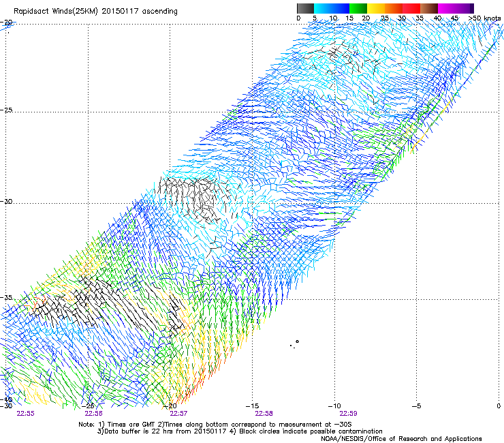
Task: Click the small black circle island marker
Action: click(297, 341)
